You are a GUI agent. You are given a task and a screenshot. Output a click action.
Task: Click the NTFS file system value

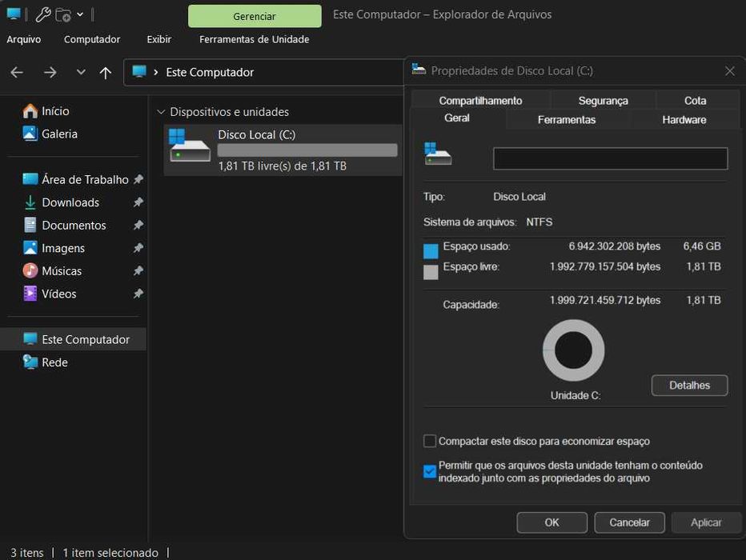pos(539,222)
